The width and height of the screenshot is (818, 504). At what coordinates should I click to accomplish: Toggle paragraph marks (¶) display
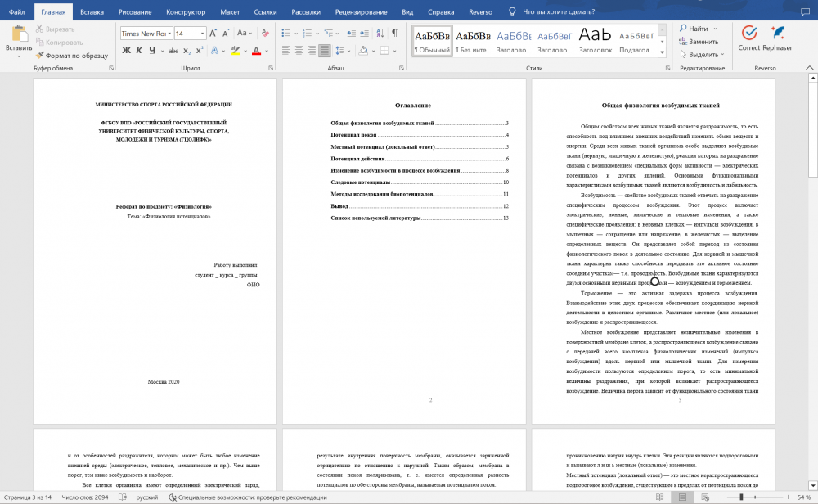(395, 34)
